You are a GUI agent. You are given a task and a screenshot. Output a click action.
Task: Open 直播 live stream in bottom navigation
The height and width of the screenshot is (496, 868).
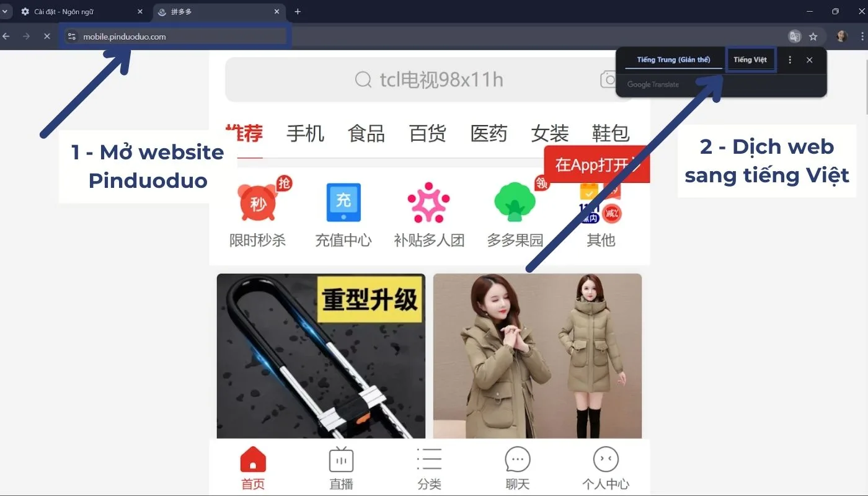(x=341, y=469)
